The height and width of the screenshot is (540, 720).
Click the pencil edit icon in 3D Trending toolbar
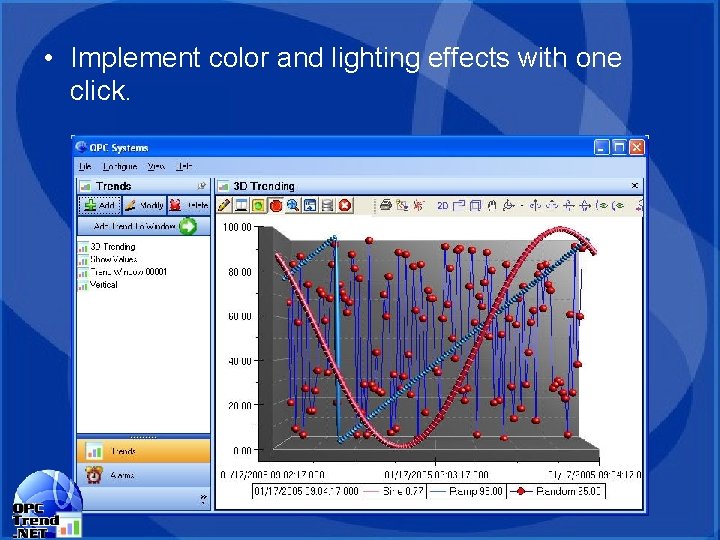coord(224,205)
